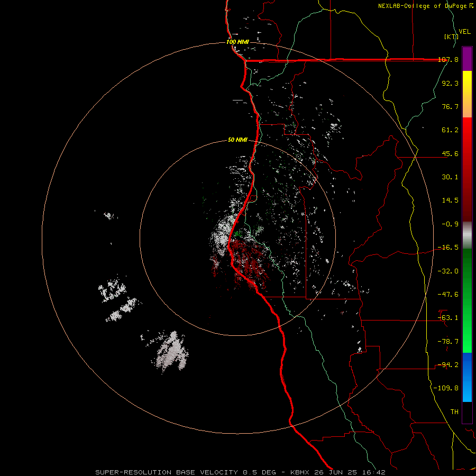Viewport: 476px width, 476px height.
Task: Select the 30.1 legend value
Action: coord(450,177)
